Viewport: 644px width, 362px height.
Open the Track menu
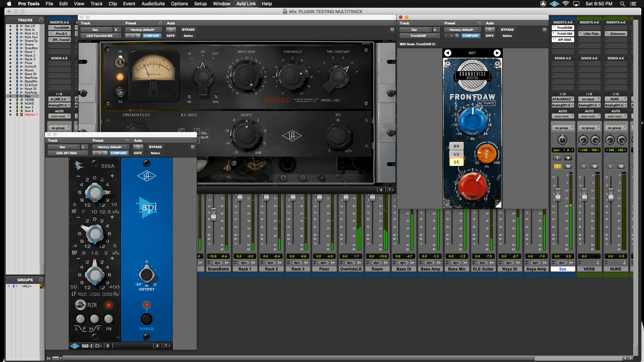(x=96, y=4)
